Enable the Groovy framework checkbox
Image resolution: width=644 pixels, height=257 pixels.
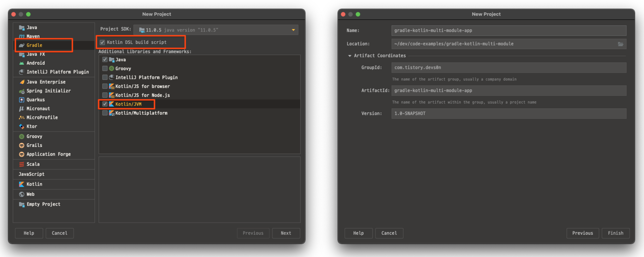[105, 69]
